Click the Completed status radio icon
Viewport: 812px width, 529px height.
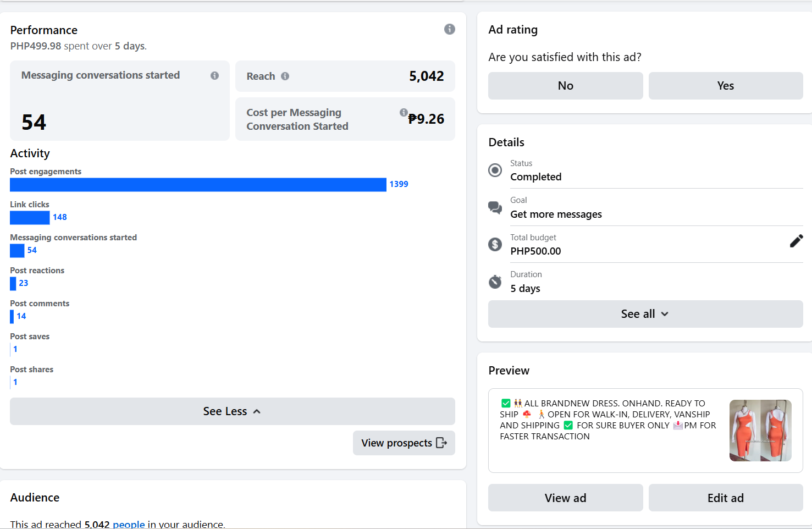pos(495,170)
